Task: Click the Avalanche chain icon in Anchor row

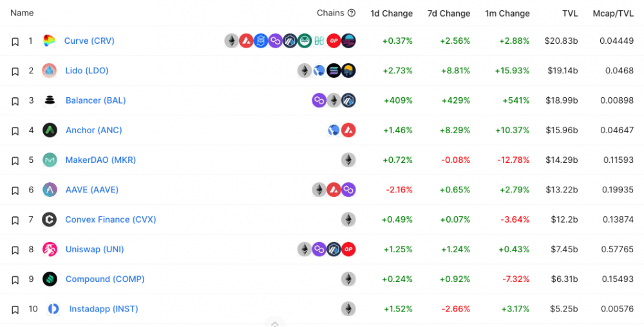Action: [348, 130]
